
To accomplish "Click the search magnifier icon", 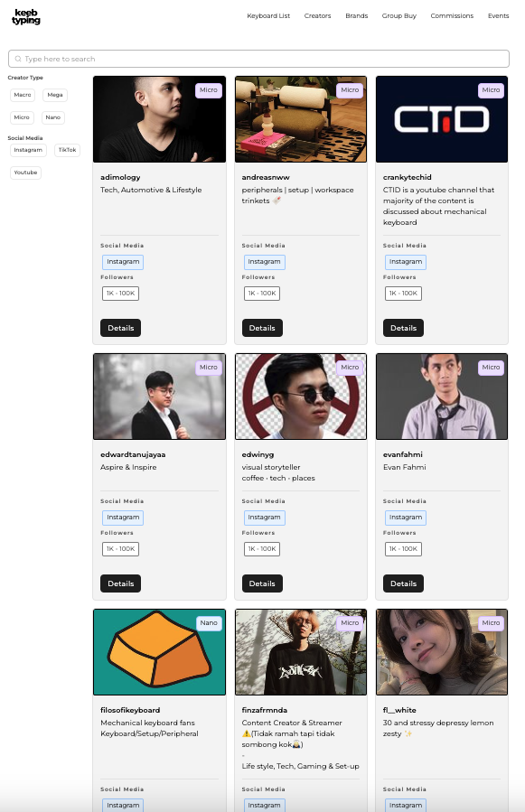I will tap(18, 59).
